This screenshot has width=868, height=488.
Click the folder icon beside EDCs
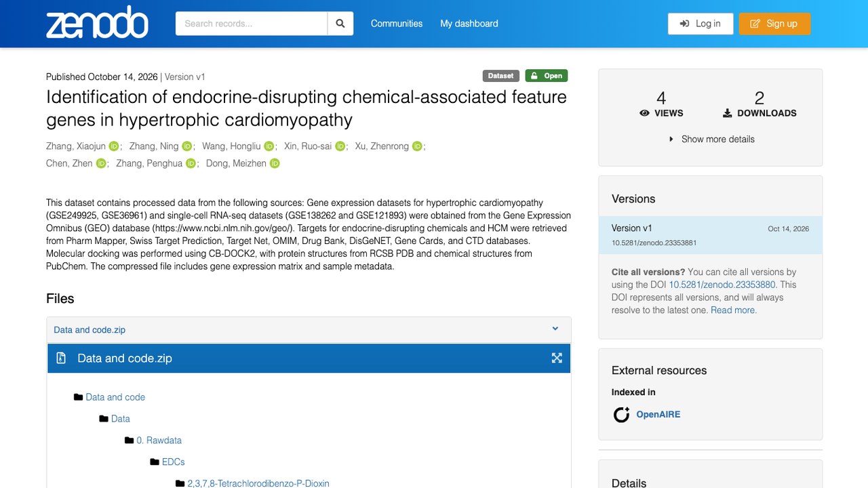[155, 462]
